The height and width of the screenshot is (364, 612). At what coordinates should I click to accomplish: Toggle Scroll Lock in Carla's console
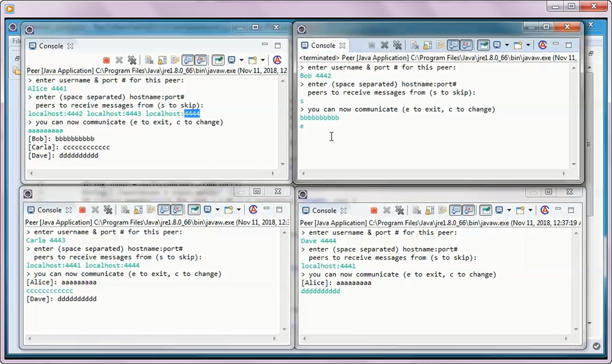137,209
